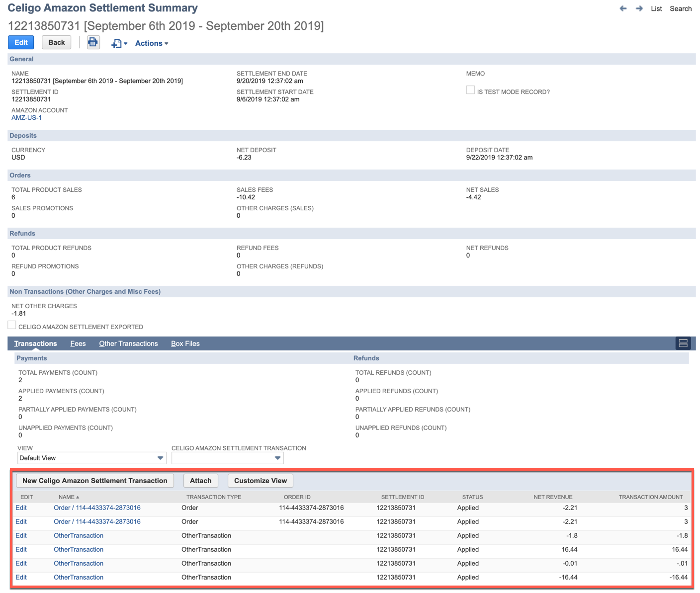Click New Celigo Amazon Settlement Transaction button
This screenshot has height=593, width=700.
pyautogui.click(x=95, y=481)
